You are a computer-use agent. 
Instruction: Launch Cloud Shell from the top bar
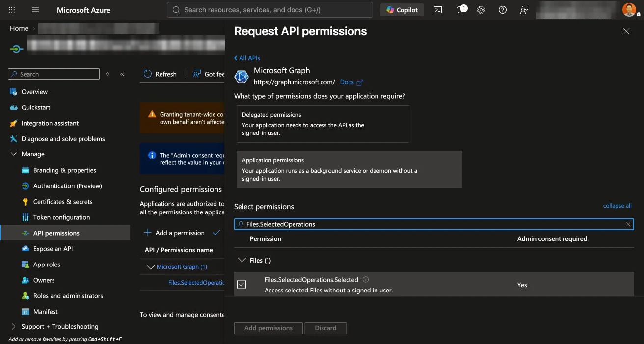click(x=438, y=10)
